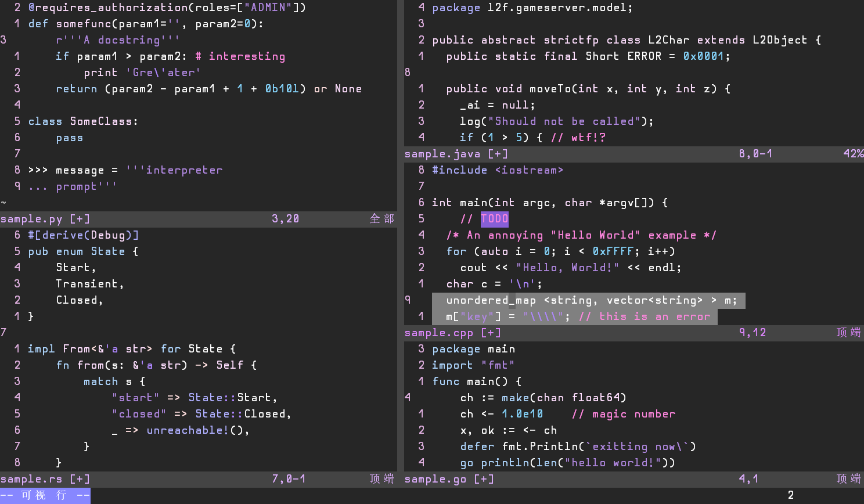The image size is (864, 504).
Task: Click the 'import "fmt"' line
Action: pyautogui.click(x=474, y=365)
